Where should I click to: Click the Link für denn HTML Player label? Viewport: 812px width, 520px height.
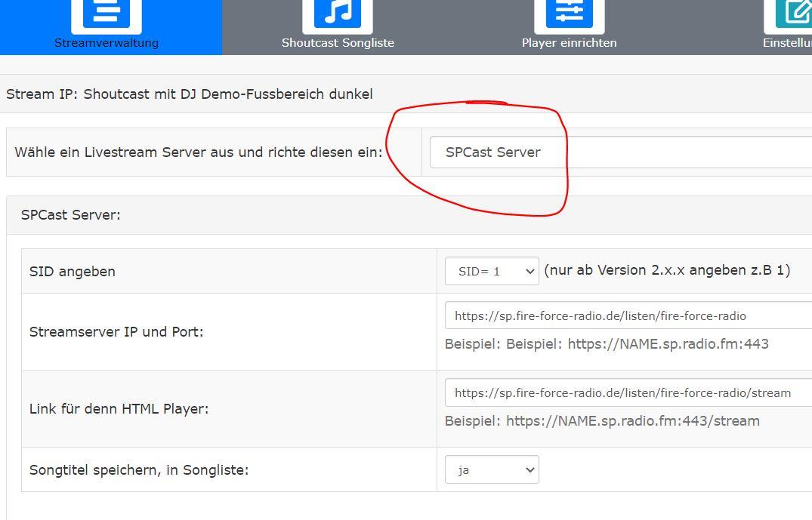(119, 408)
